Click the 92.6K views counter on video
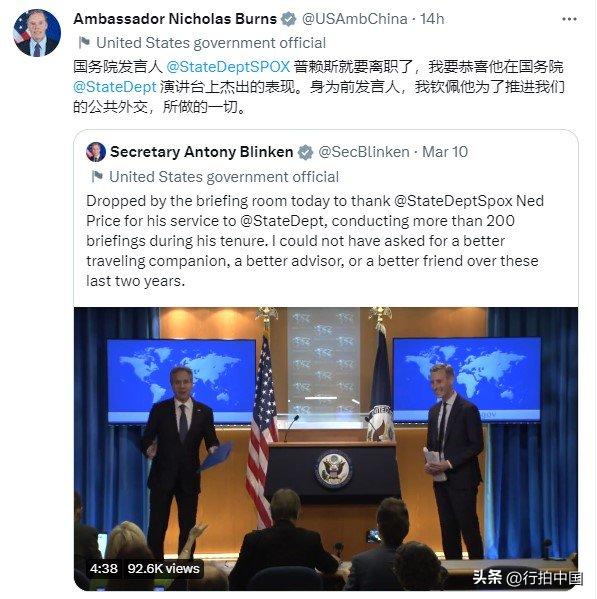This screenshot has height=599, width=597. coord(163,568)
